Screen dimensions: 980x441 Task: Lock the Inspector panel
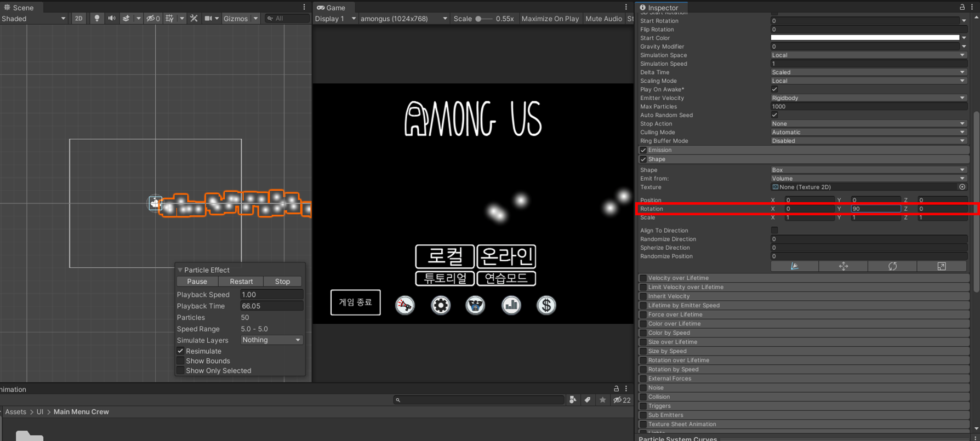(962, 7)
